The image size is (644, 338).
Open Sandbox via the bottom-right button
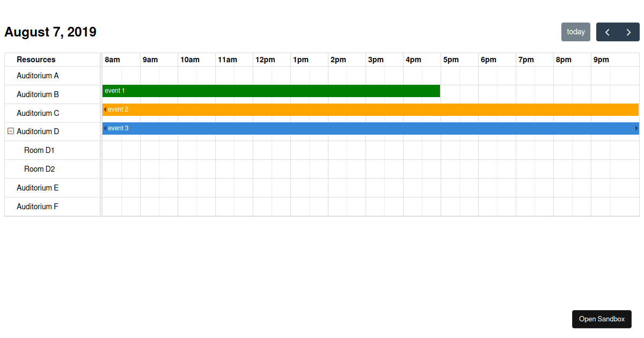point(602,319)
